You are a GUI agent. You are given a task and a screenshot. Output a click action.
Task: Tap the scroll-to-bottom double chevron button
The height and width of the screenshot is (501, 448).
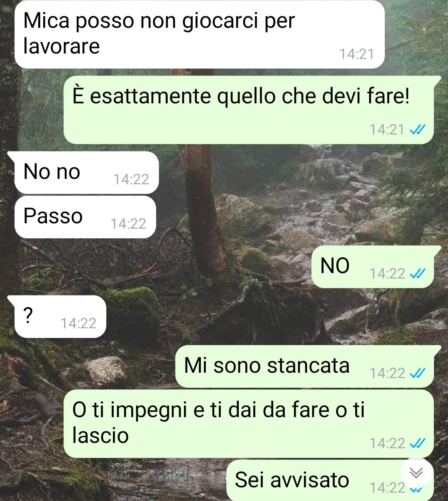point(416,473)
